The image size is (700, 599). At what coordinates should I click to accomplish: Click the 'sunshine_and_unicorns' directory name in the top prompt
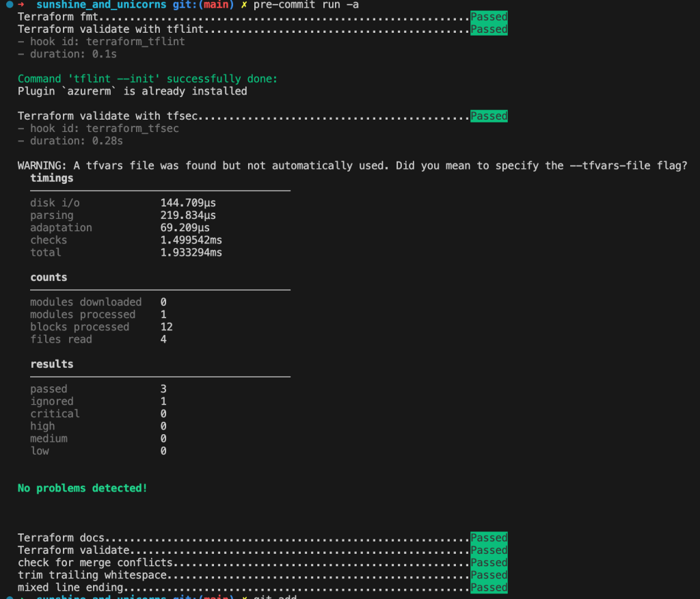pyautogui.click(x=101, y=5)
